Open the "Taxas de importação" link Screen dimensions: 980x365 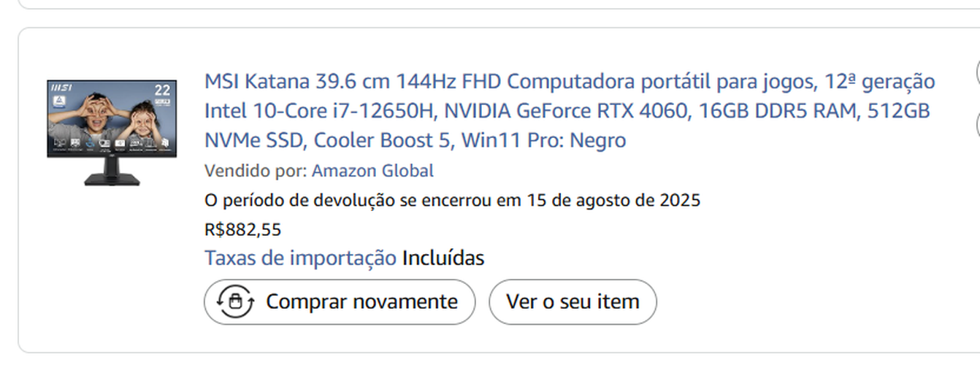tap(300, 258)
